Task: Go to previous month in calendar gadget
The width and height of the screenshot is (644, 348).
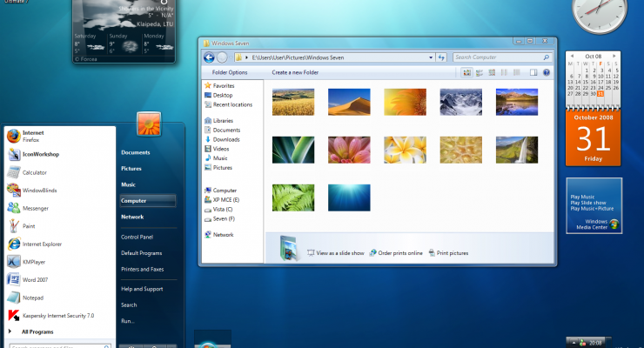Action: (x=570, y=56)
